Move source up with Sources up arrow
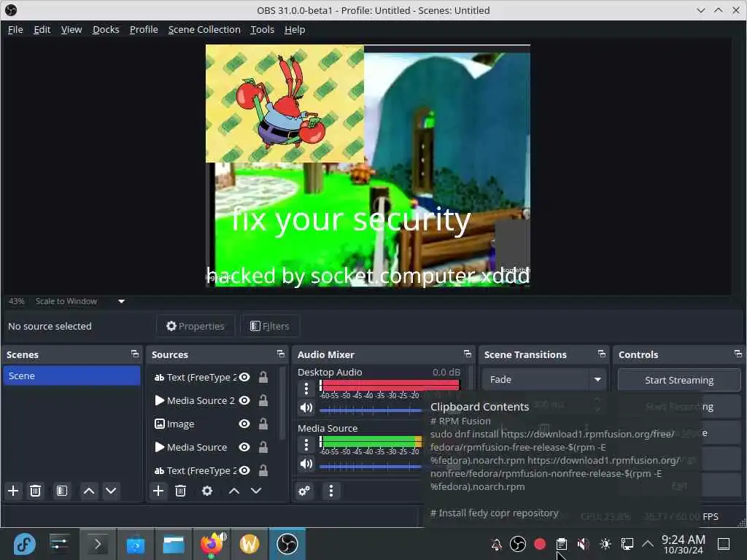This screenshot has height=560, width=747. click(234, 491)
